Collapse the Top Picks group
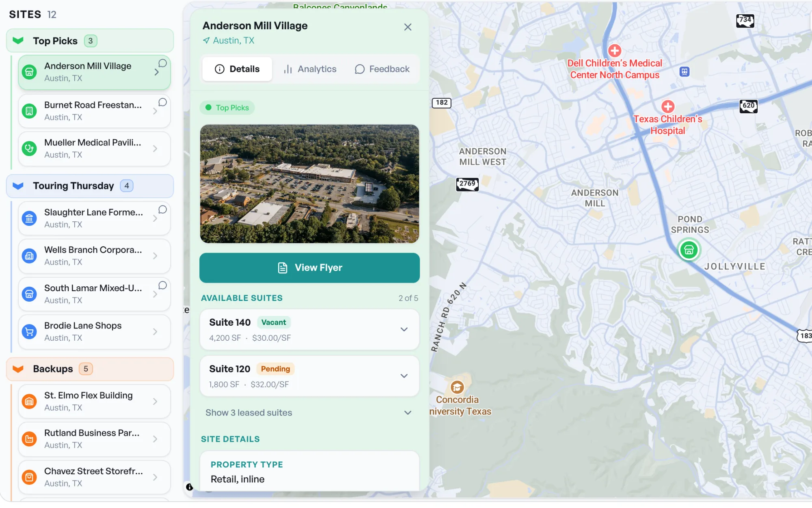Viewport: 812px width, 508px height. pyautogui.click(x=18, y=41)
